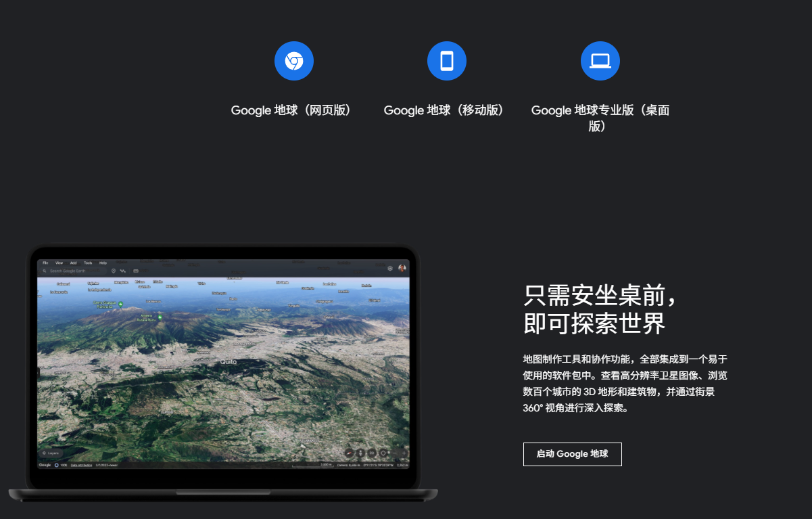The image size is (812, 519).
Task: Click the smartphone icon for Google Earth mobile
Action: click(447, 61)
